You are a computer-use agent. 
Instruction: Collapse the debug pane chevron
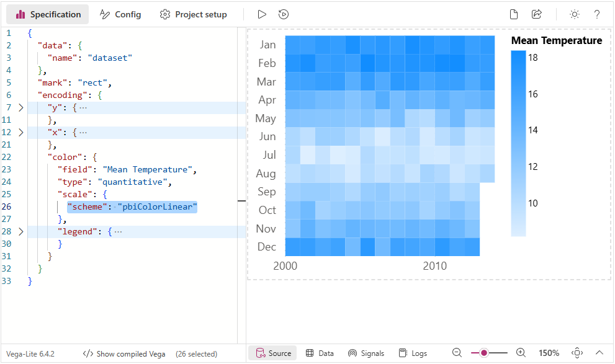pos(599,353)
